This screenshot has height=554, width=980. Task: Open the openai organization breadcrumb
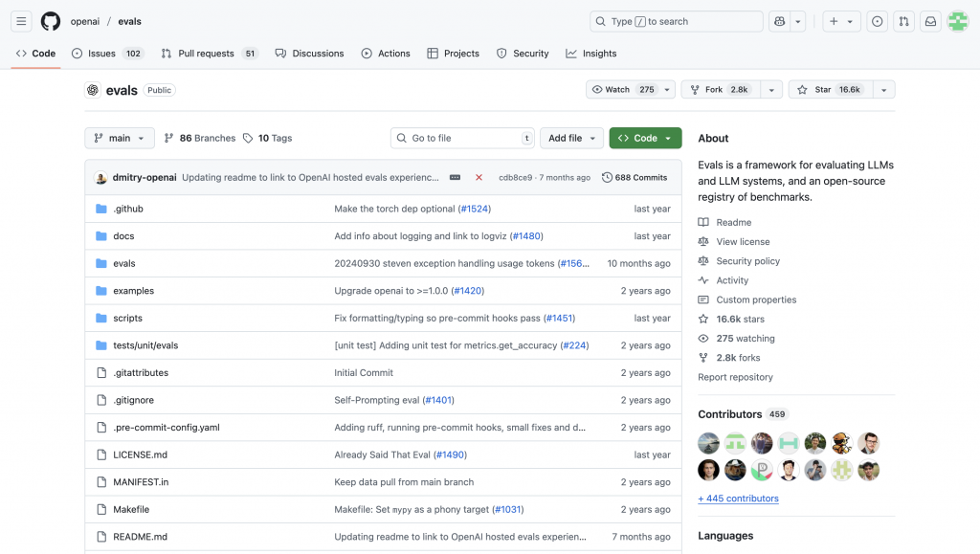pos(85,21)
